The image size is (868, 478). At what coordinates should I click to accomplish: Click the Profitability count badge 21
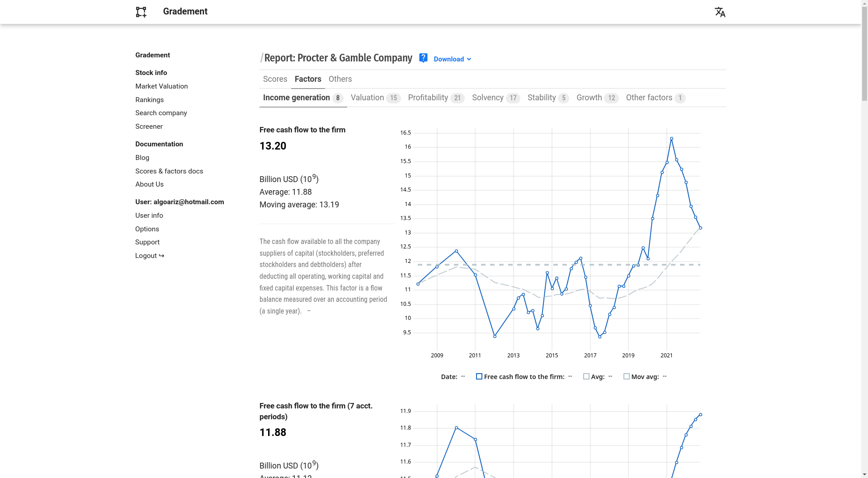[458, 98]
